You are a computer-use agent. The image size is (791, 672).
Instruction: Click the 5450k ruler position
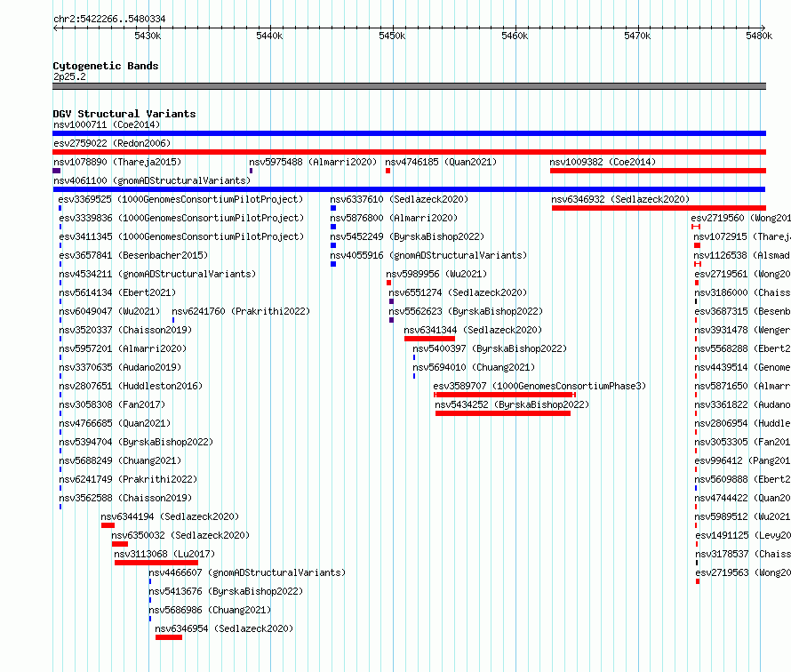click(392, 36)
